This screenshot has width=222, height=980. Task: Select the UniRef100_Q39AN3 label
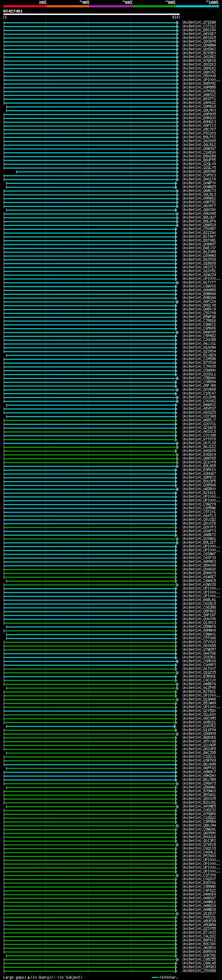pos(199,256)
